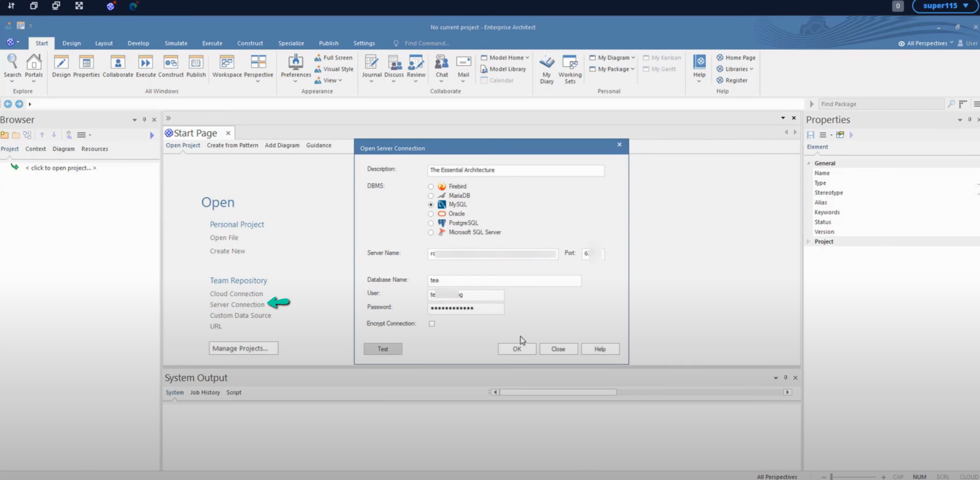Expand the My Diagram dropdown
Image resolution: width=980 pixels, height=480 pixels.
[633, 58]
